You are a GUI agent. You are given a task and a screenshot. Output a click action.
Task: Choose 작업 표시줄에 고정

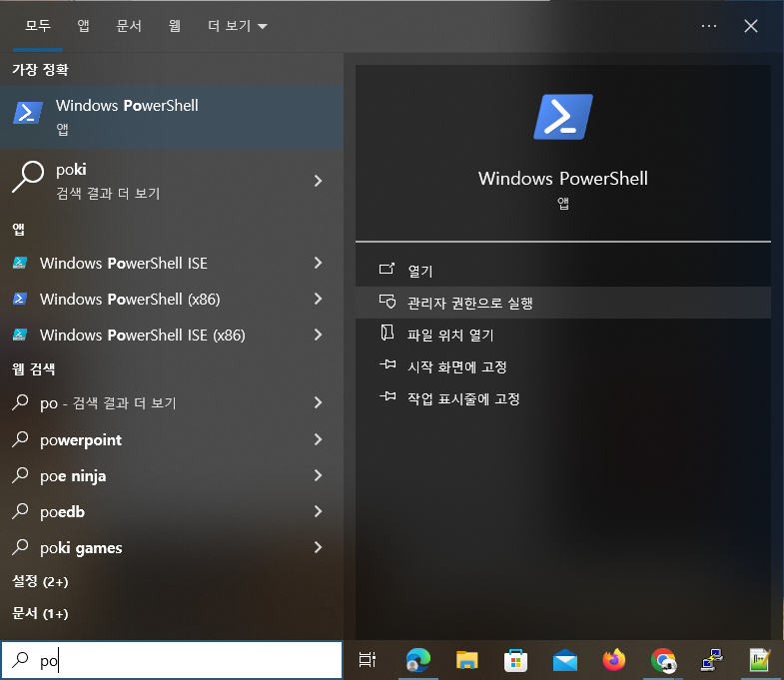(563, 398)
